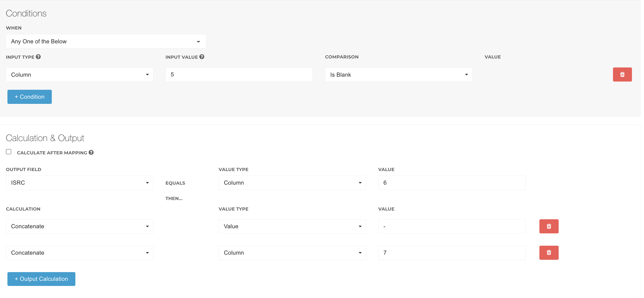Open Calculate After Mapping help icon
644x298 pixels.
(x=91, y=152)
